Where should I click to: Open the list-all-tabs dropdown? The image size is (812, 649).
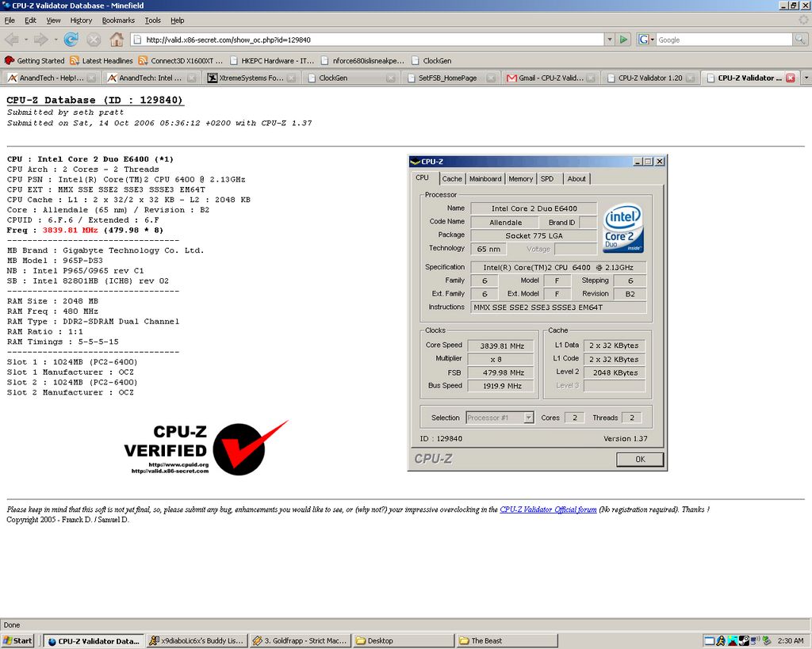point(806,78)
